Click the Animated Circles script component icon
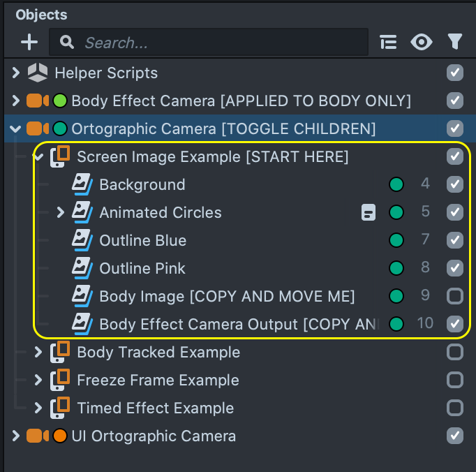The height and width of the screenshot is (472, 476). [369, 213]
